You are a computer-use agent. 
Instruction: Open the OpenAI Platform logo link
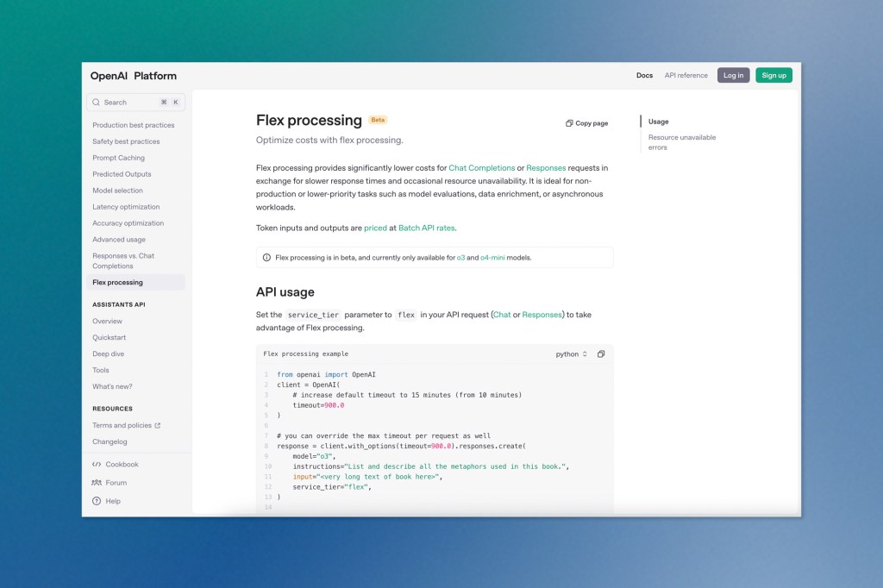point(134,76)
